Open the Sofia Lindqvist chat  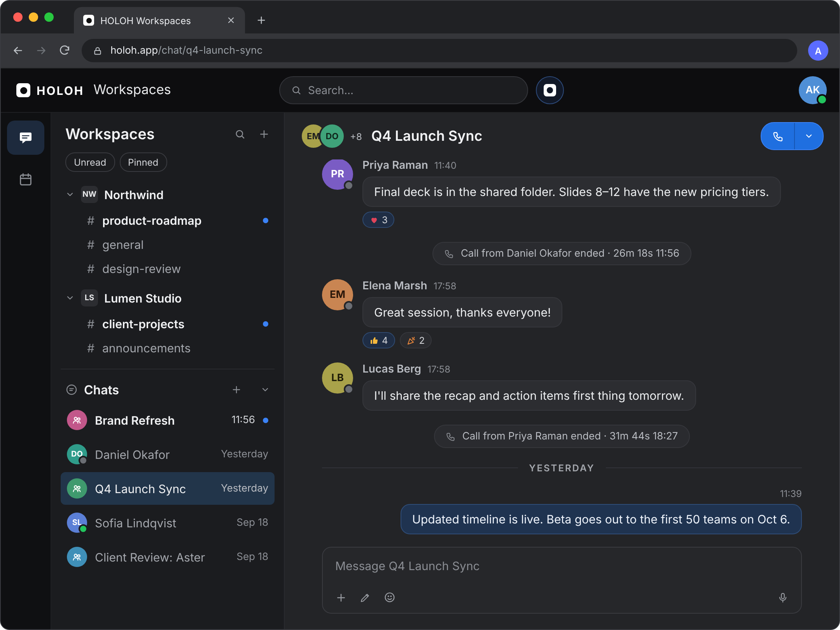(x=168, y=523)
